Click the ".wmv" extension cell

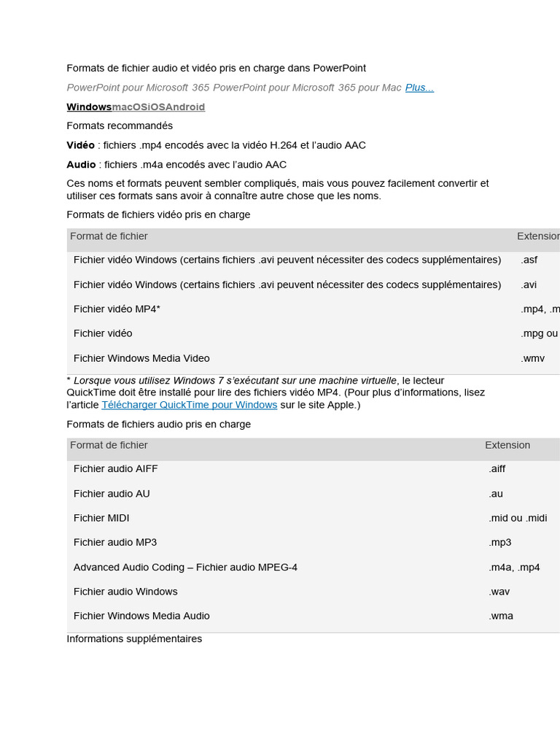(533, 358)
